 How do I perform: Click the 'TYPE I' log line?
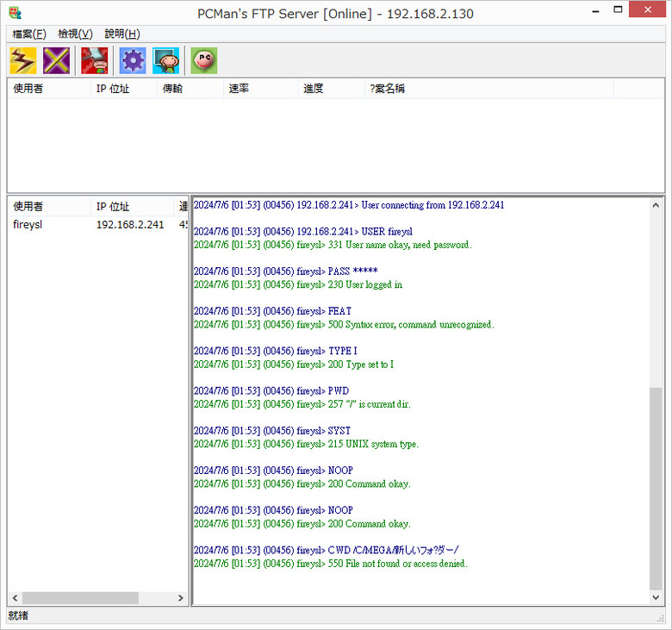coord(275,352)
